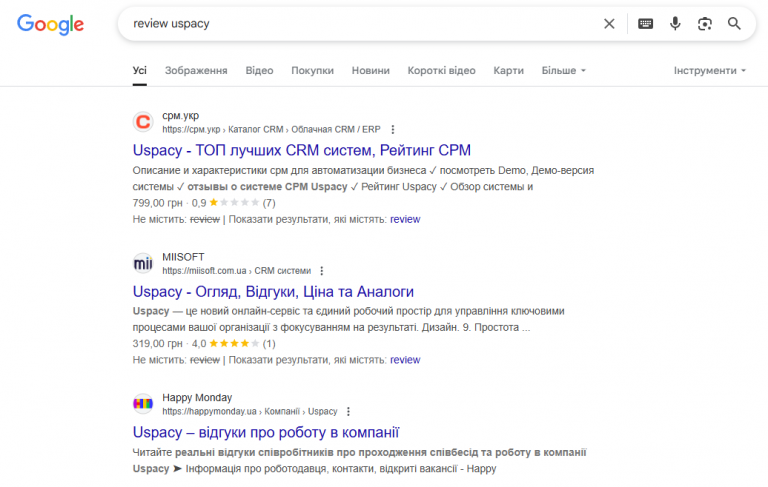Image resolution: width=768 pixels, height=487 pixels.
Task: Open 'Uspacy - Огляд, Відгуки, Ціна та Аналоги' result
Action: tap(273, 292)
